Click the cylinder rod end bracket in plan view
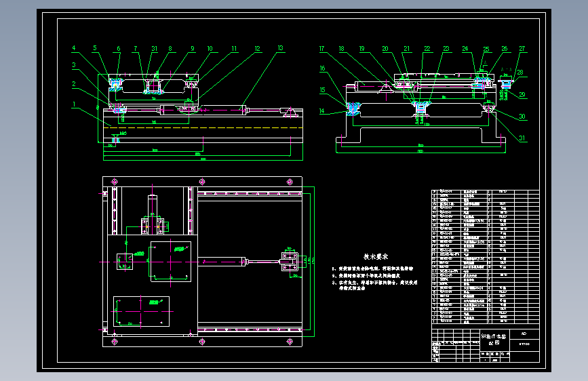This screenshot has width=588, height=381. coord(290,261)
